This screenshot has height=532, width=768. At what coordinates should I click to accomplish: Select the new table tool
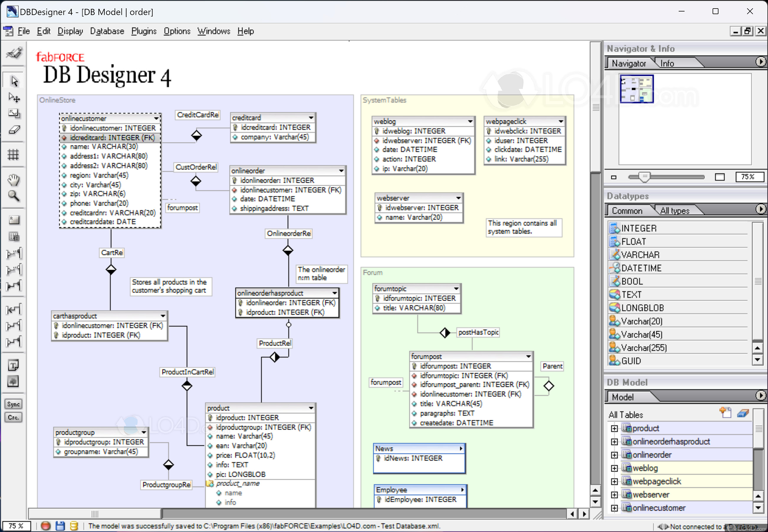14,237
